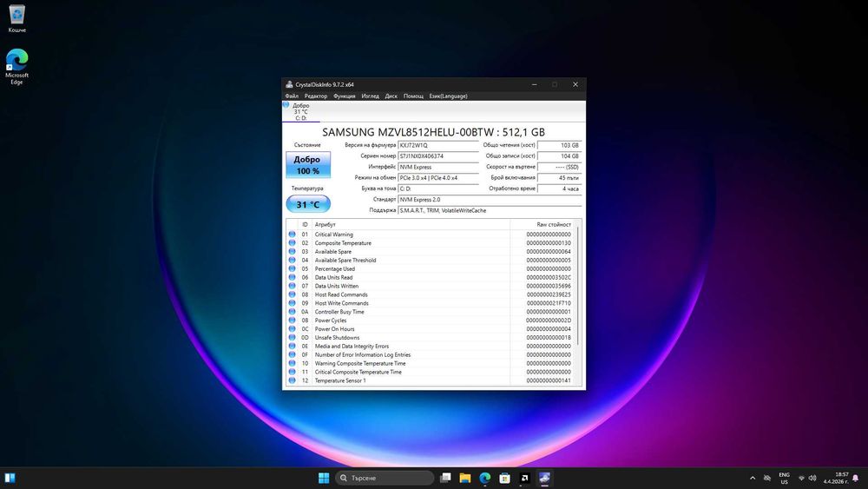Viewport: 868px width, 489px height.
Task: Open Microsoft Edge from the taskbar
Action: coord(485,478)
